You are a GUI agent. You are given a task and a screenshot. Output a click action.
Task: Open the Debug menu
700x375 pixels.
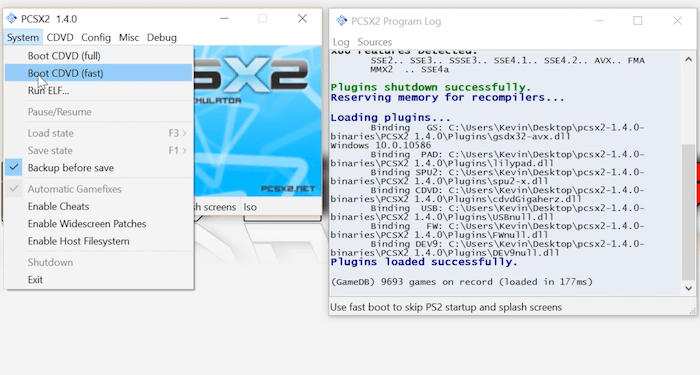(x=162, y=38)
